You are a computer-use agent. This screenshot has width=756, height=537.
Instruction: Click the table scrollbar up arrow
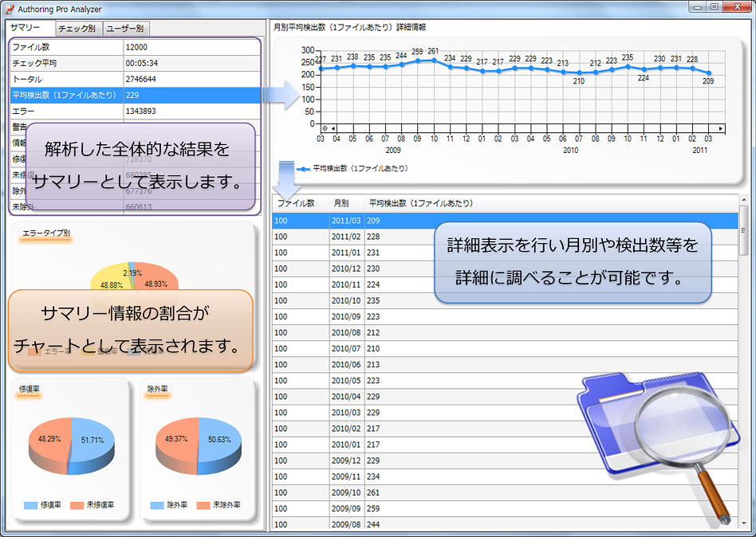click(743, 202)
